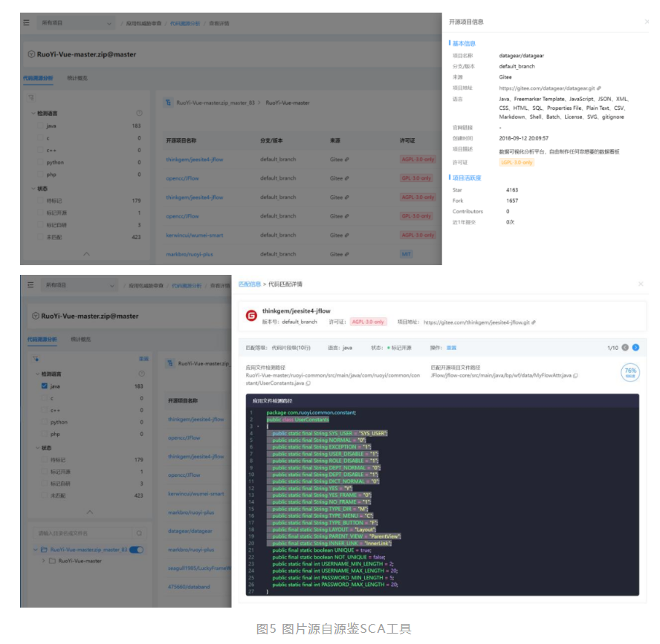Expand the RuoYi-Vue-master folder node
The height and width of the screenshot is (644, 660).
(x=43, y=561)
